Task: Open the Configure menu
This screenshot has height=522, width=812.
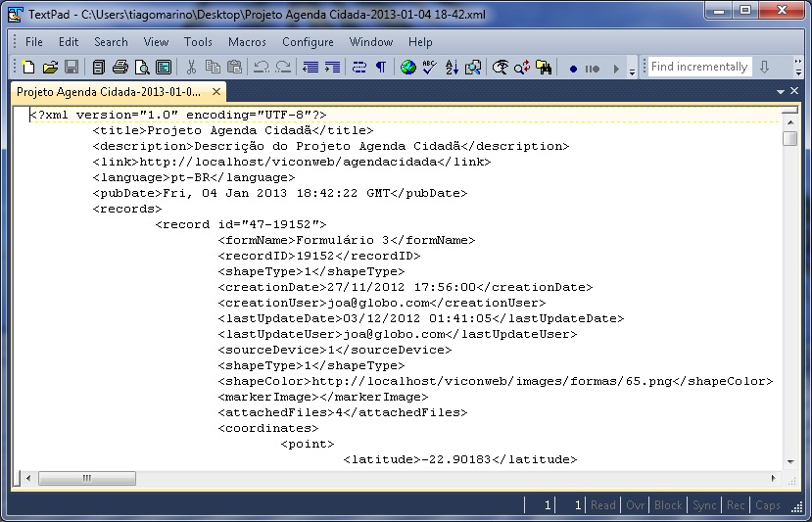Action: tap(308, 42)
